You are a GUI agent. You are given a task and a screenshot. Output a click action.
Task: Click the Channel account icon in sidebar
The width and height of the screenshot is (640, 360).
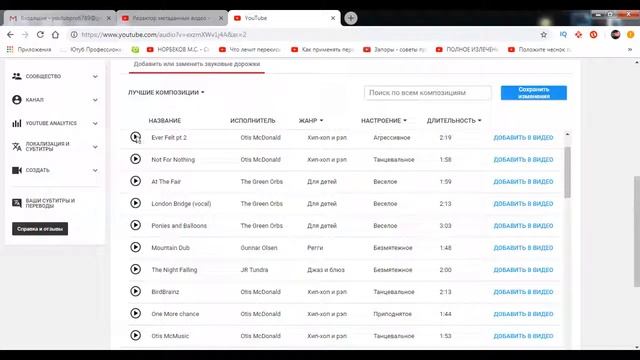tap(17, 100)
